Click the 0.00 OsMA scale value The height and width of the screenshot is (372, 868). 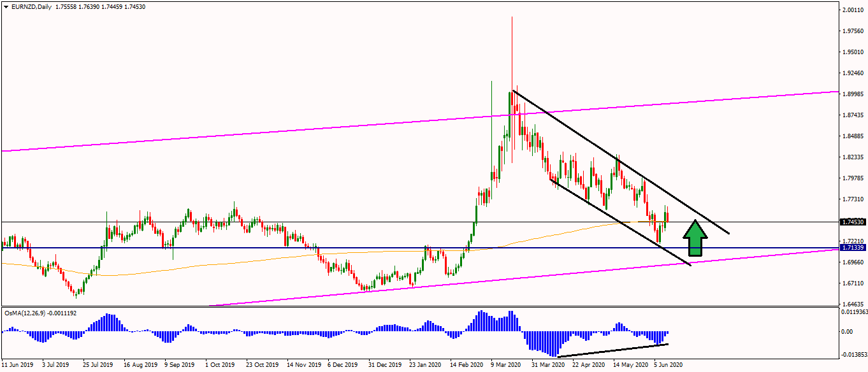coord(848,332)
